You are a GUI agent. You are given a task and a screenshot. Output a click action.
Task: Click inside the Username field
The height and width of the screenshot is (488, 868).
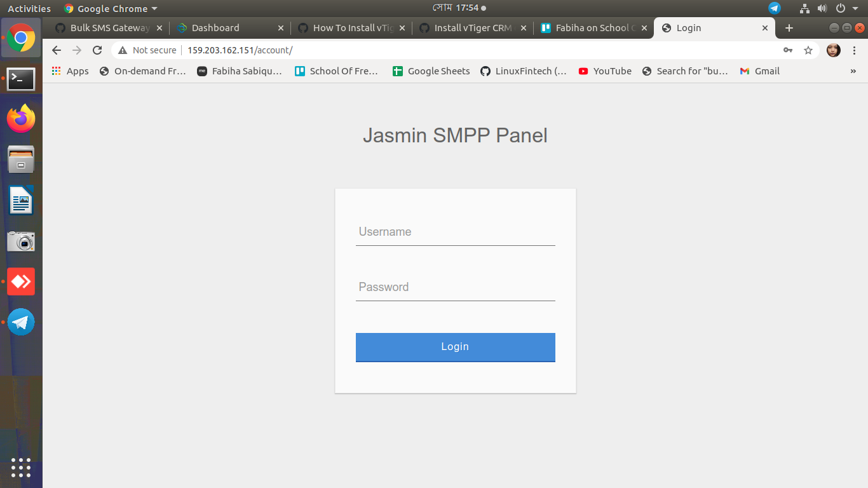tap(455, 232)
